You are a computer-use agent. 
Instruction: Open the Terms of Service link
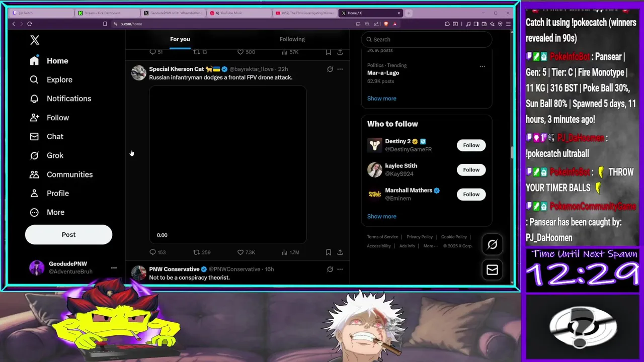382,237
